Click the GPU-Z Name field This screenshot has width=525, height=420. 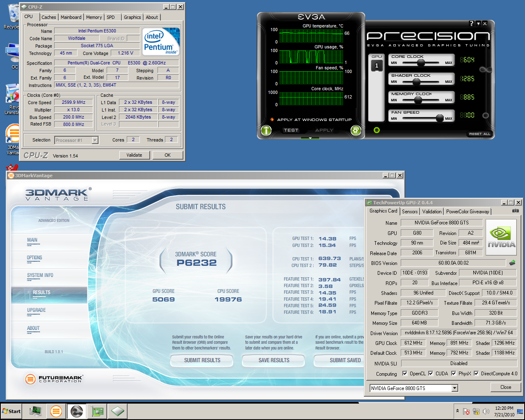pos(441,223)
